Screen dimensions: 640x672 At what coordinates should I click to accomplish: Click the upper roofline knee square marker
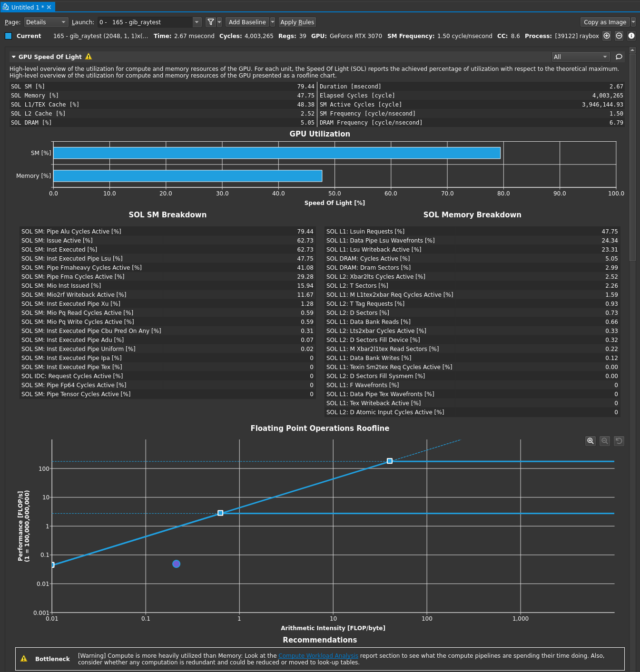(x=390, y=461)
